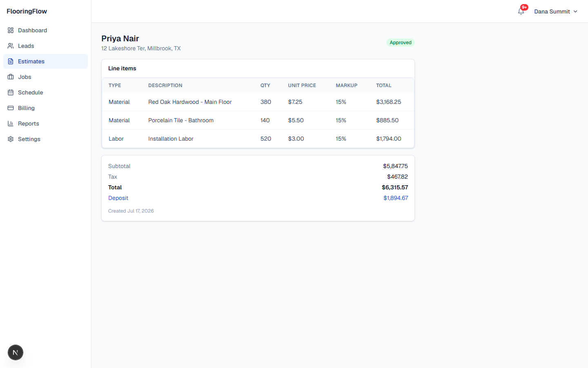This screenshot has width=588, height=368.
Task: Click the round N badge icon
Action: coord(16,352)
